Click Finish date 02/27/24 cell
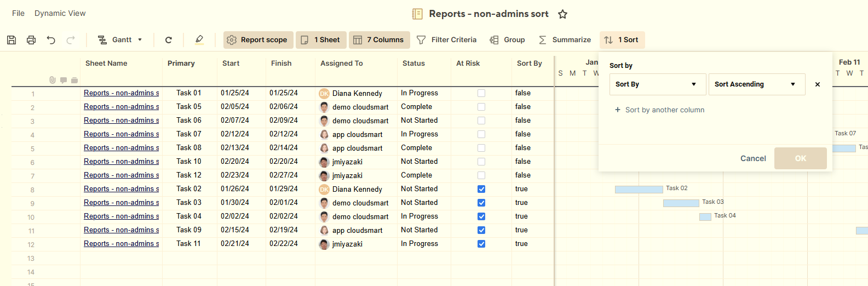Image resolution: width=868 pixels, height=286 pixels. (x=284, y=175)
